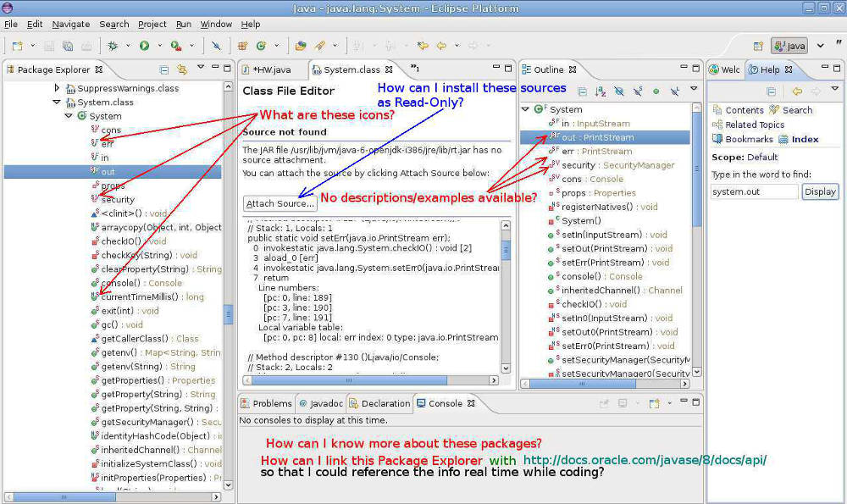The height and width of the screenshot is (504, 847).
Task: Toggle alphabetical Sort in Outline toolbar
Action: pyautogui.click(x=601, y=91)
